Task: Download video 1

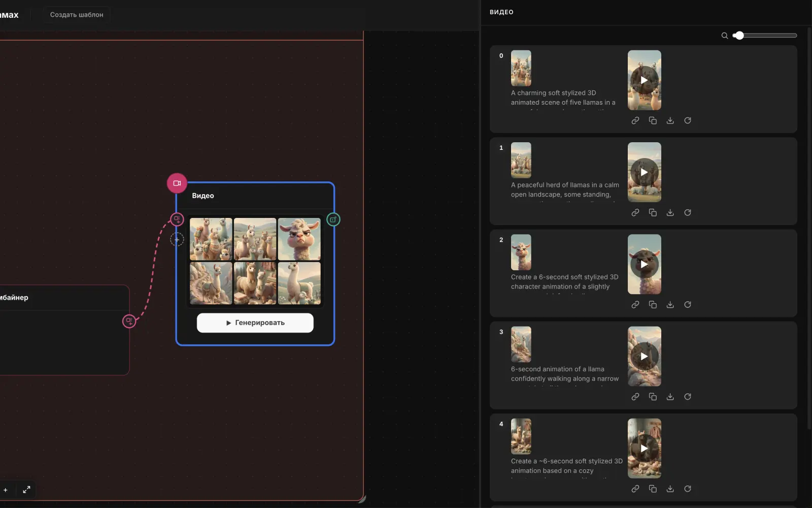Action: pyautogui.click(x=670, y=212)
